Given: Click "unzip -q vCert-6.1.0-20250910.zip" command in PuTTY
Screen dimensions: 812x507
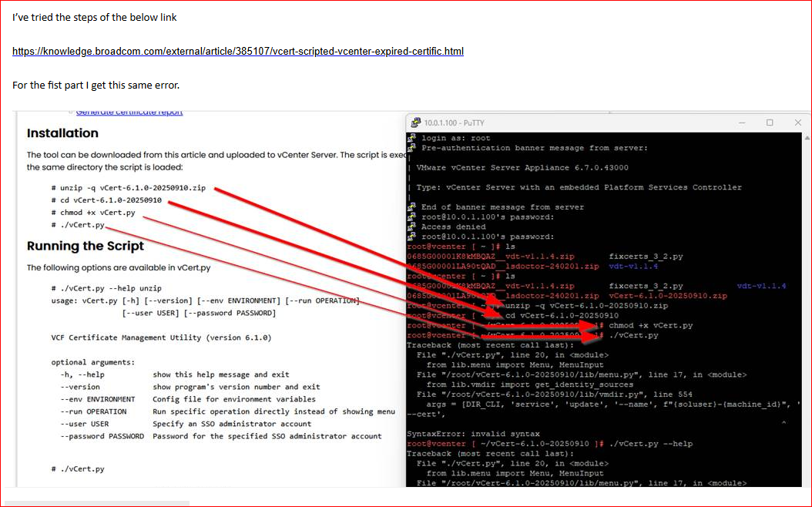Looking at the screenshot, I should 587,306.
